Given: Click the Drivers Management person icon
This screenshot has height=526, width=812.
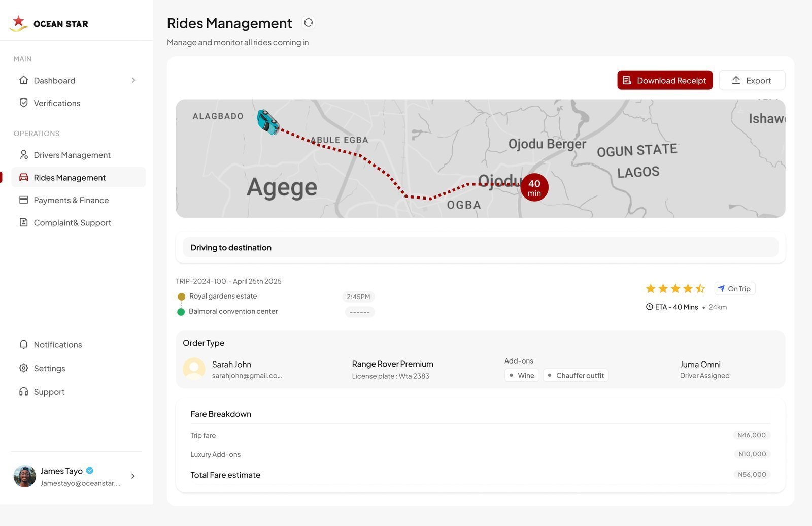Looking at the screenshot, I should 23,155.
